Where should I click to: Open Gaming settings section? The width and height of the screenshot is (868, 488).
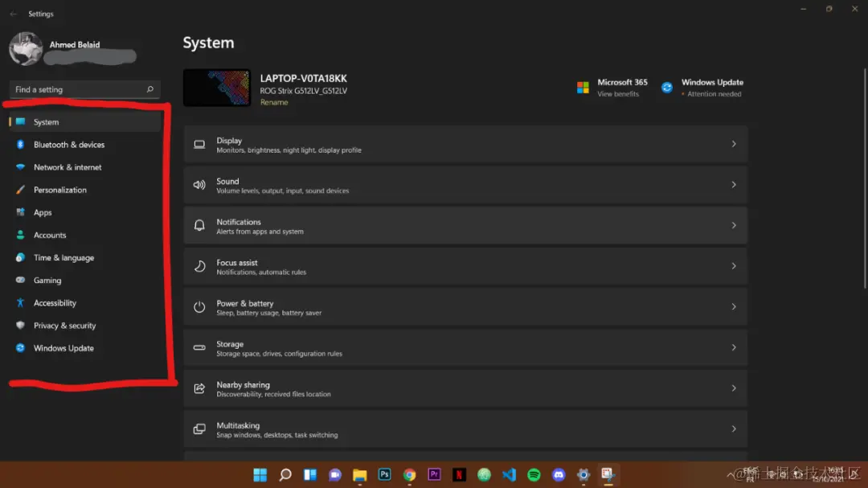tap(84, 281)
